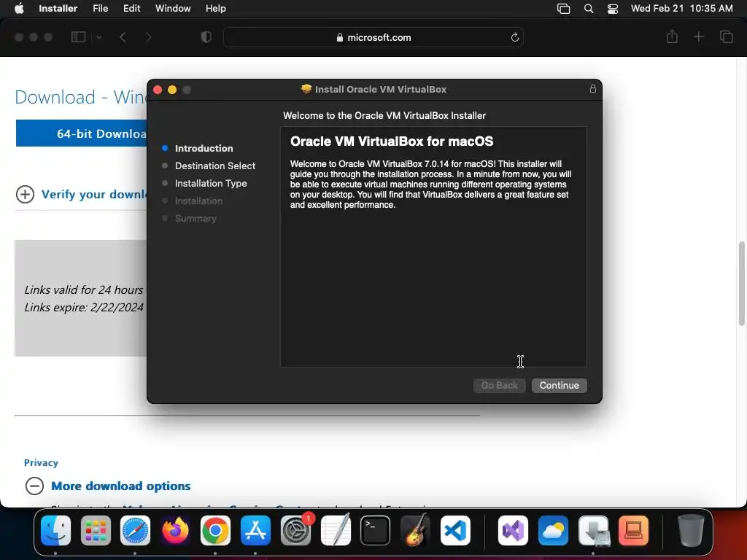Click Continue in the VirtualBox installer
Screen dimensions: 747x560
559,385
